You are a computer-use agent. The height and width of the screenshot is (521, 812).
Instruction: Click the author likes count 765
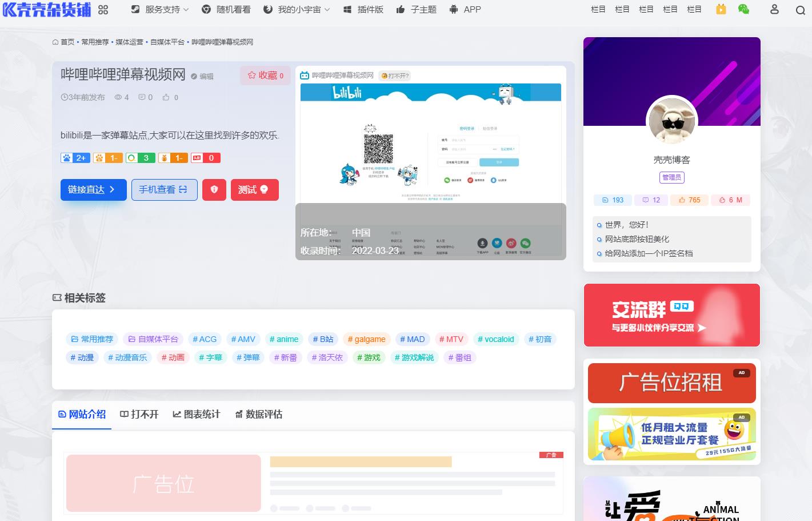tap(690, 200)
